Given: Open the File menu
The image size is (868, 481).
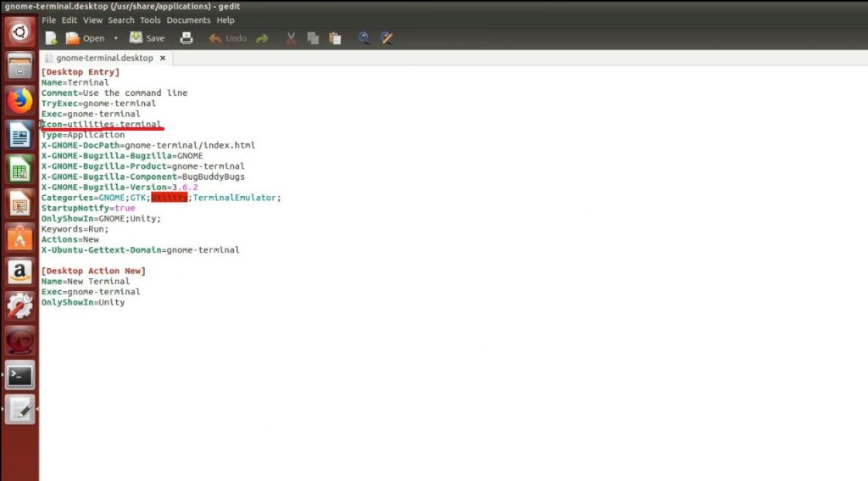Looking at the screenshot, I should (x=48, y=20).
